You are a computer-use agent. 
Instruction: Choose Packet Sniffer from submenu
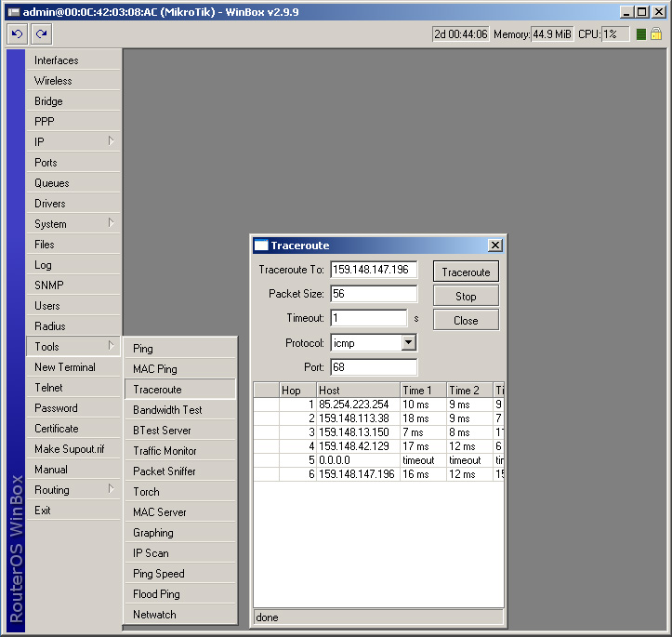[x=180, y=471]
